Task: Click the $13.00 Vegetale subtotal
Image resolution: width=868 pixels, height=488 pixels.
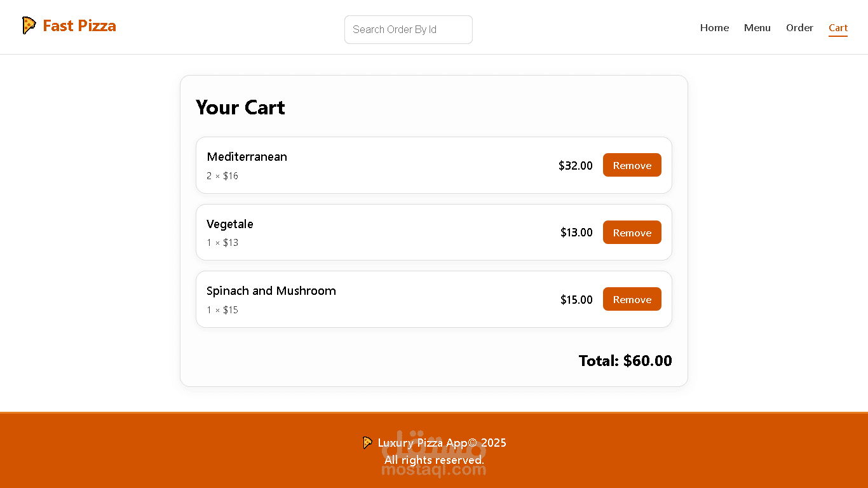Action: click(x=576, y=233)
